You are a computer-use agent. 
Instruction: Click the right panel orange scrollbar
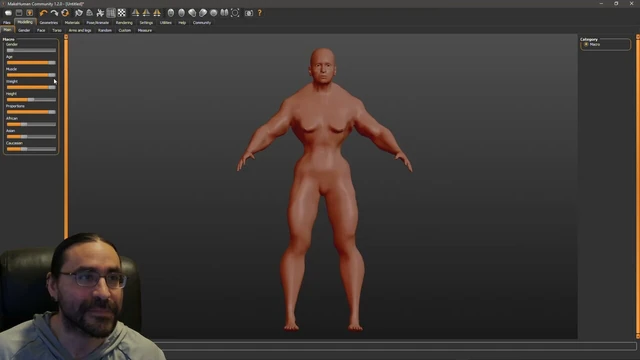pos(638,187)
